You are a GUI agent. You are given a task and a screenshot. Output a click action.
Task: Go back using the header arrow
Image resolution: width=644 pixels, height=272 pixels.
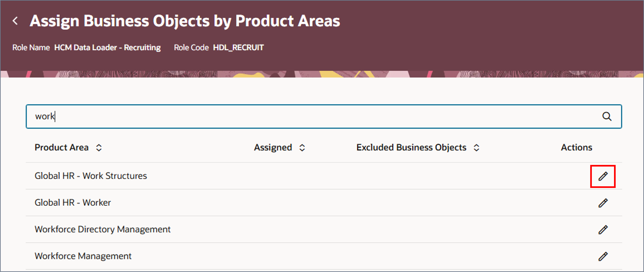[x=15, y=21]
